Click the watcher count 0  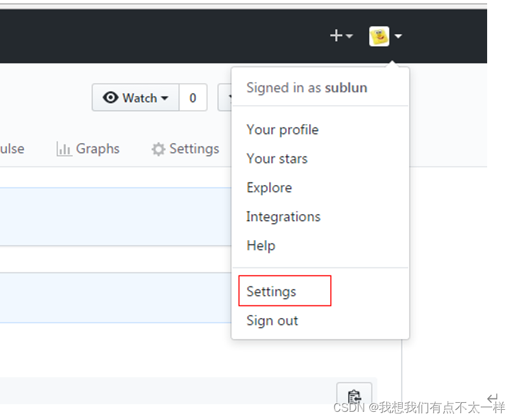tap(193, 98)
